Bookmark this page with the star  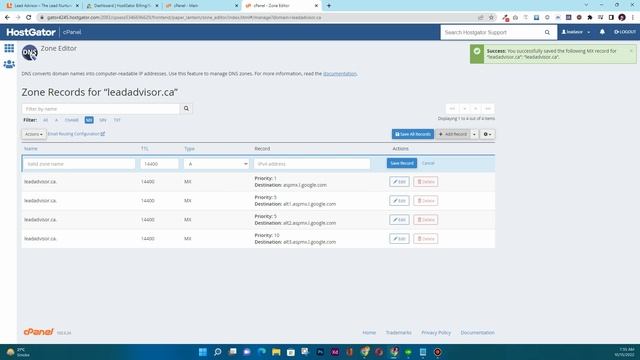coord(491,18)
